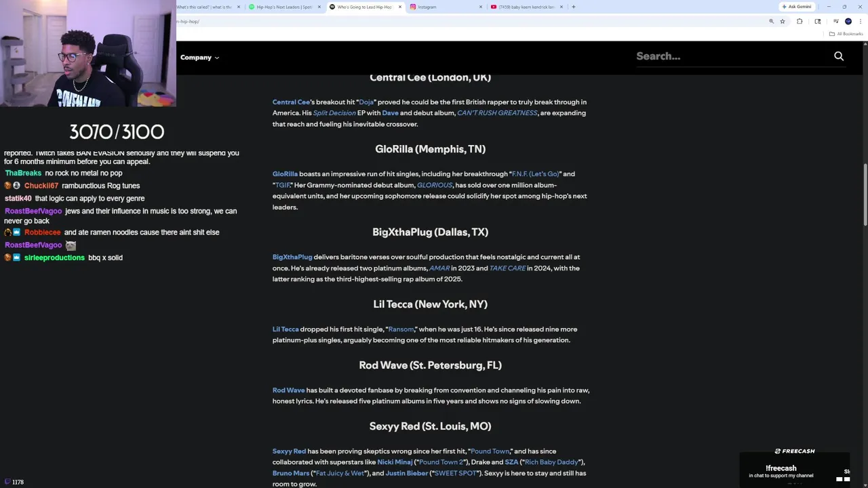Open the "Fat Juicy & Wet" song link

point(340,473)
